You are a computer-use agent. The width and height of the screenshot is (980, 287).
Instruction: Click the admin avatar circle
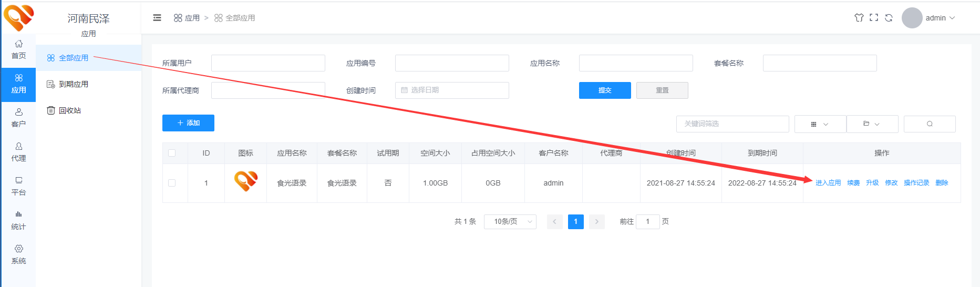pyautogui.click(x=912, y=18)
